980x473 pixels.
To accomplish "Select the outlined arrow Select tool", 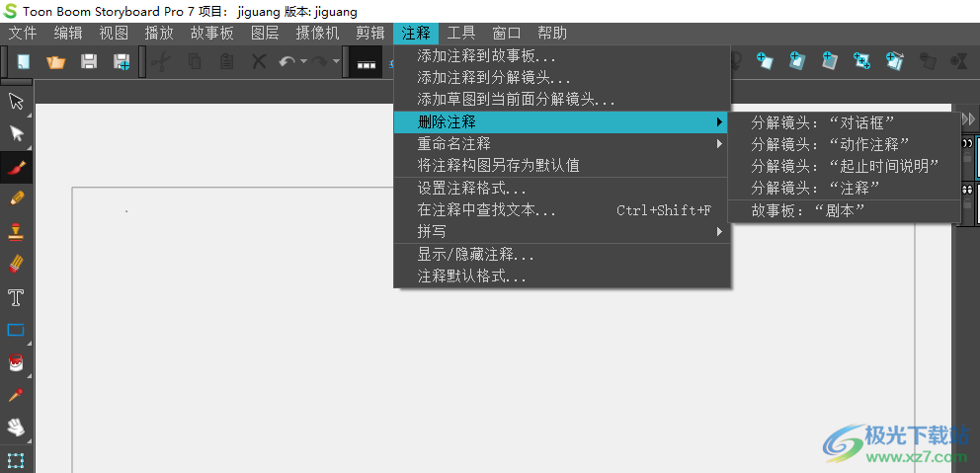I will click(x=16, y=102).
